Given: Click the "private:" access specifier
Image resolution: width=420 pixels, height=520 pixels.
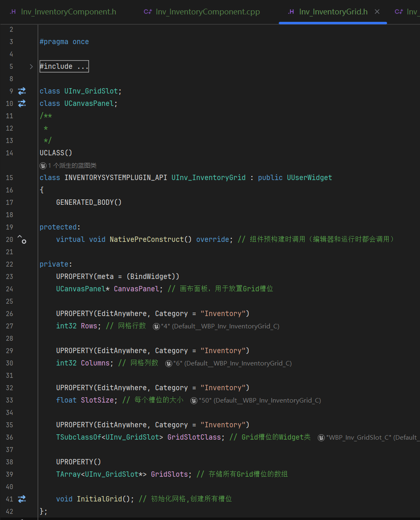Looking at the screenshot, I should point(56,264).
